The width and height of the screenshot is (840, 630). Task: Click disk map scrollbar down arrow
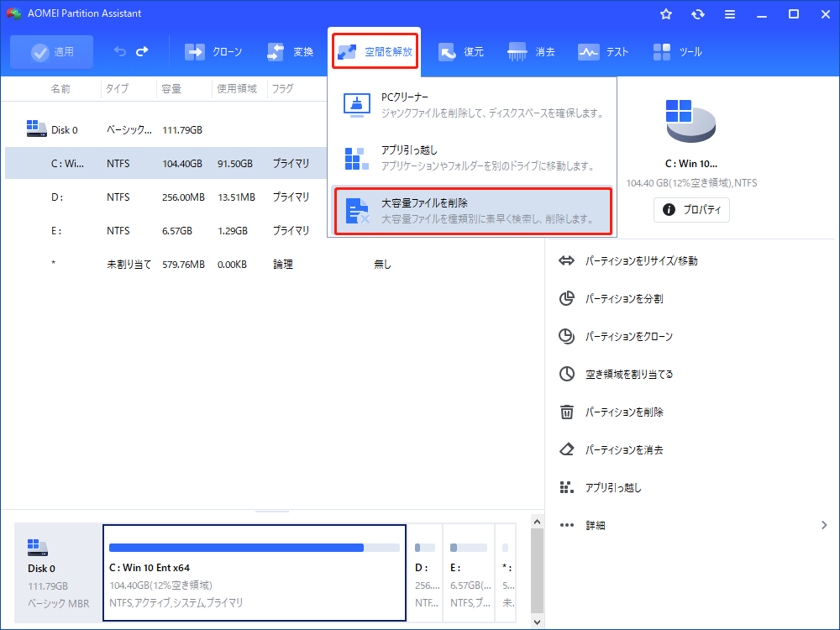pyautogui.click(x=538, y=622)
